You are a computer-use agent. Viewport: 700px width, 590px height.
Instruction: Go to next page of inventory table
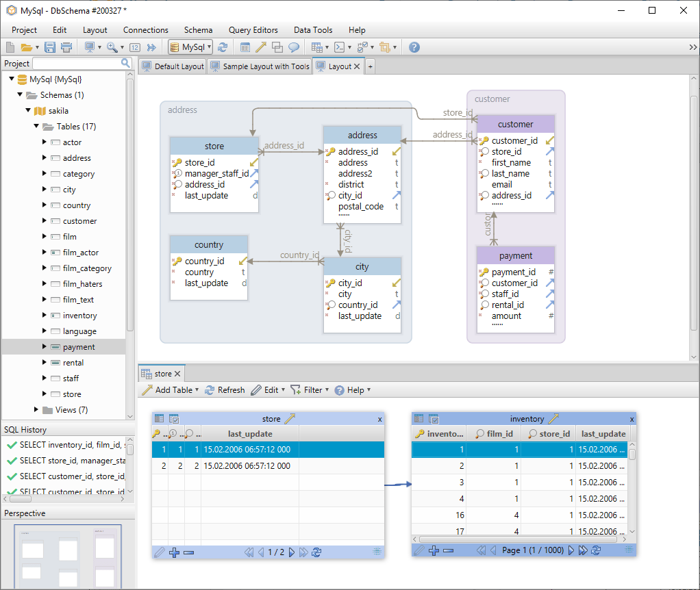[571, 550]
